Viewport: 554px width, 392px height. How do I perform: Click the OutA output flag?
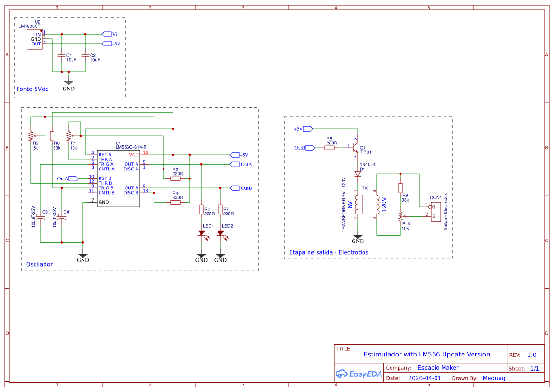[235, 164]
